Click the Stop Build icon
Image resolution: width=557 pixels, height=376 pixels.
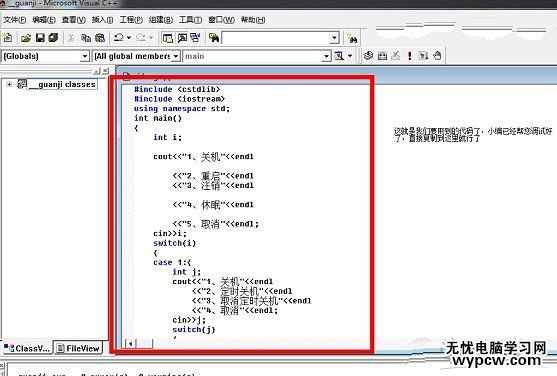396,55
